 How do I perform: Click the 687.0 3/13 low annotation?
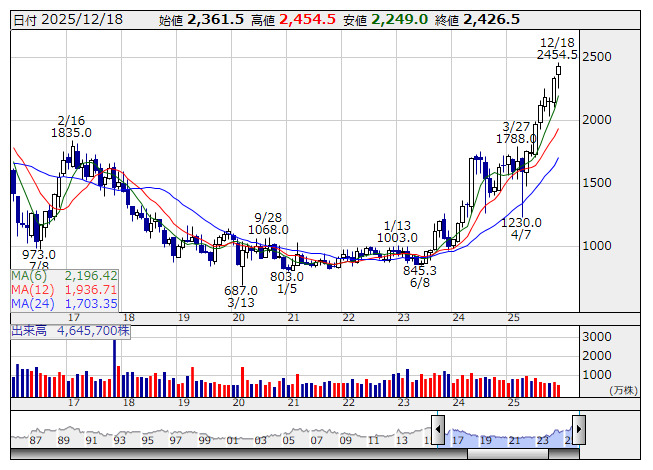click(240, 296)
